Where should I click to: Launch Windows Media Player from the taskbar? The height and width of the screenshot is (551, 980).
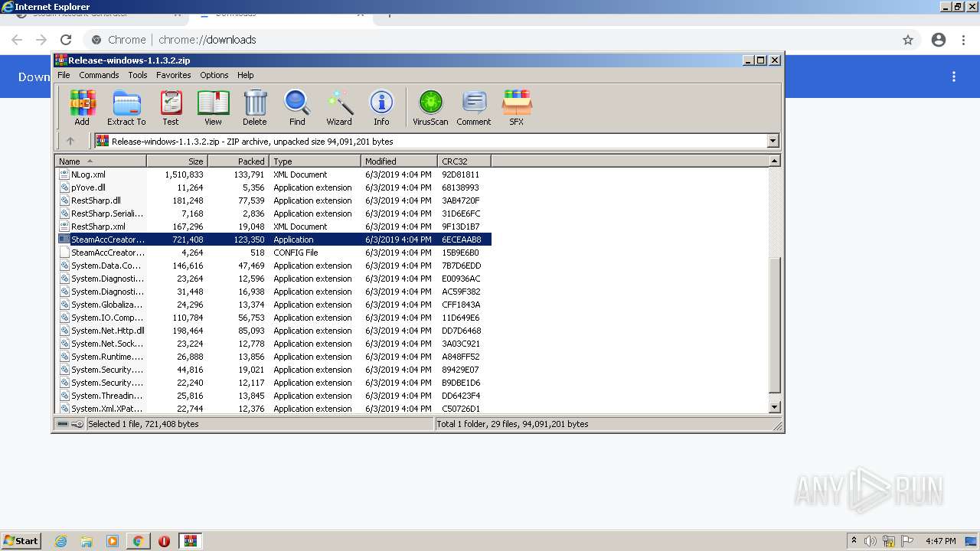click(x=113, y=541)
